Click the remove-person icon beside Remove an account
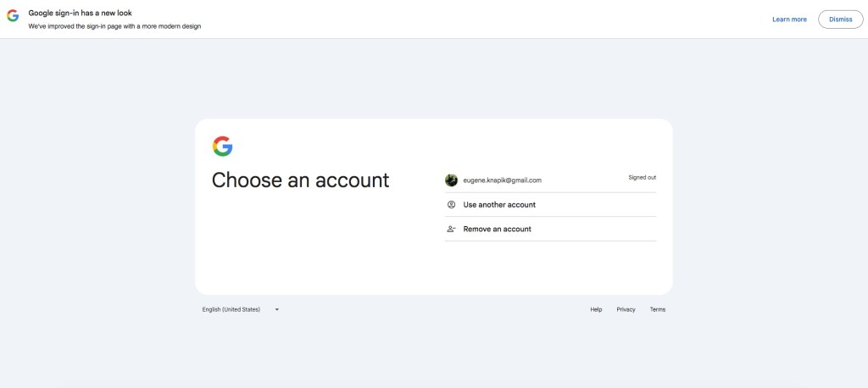 [x=451, y=229]
